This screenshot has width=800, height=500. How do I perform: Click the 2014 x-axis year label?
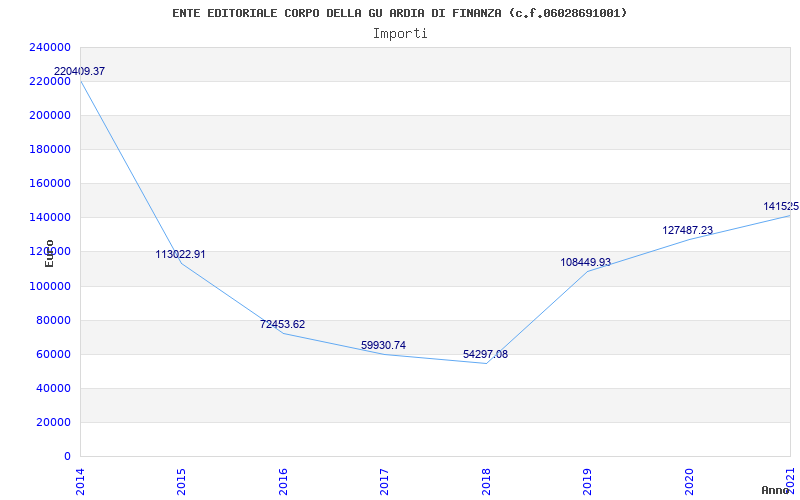(x=80, y=481)
